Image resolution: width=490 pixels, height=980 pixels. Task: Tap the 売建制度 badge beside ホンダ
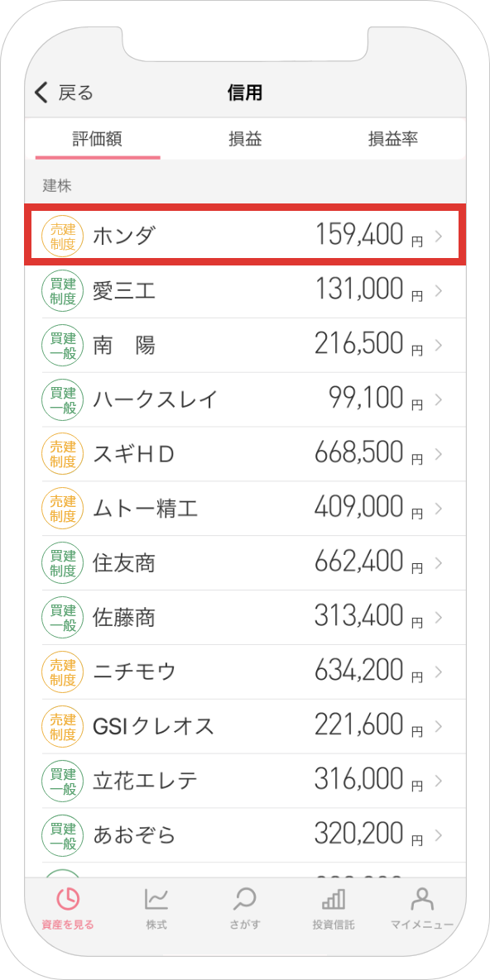tap(63, 236)
